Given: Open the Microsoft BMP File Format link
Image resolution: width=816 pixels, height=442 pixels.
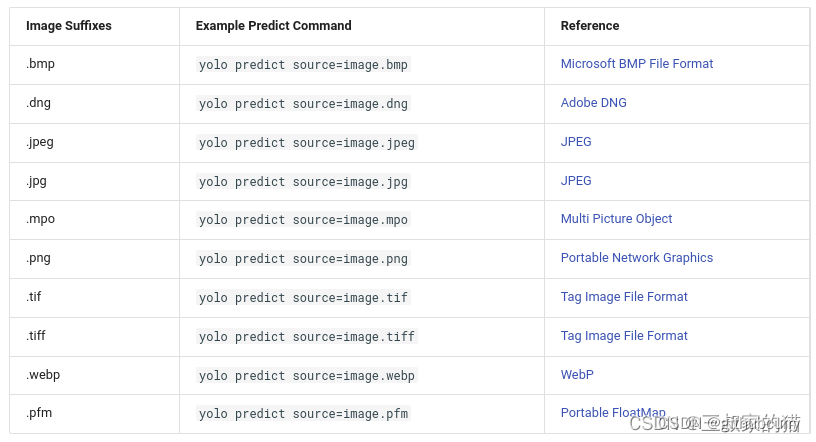Looking at the screenshot, I should (636, 64).
